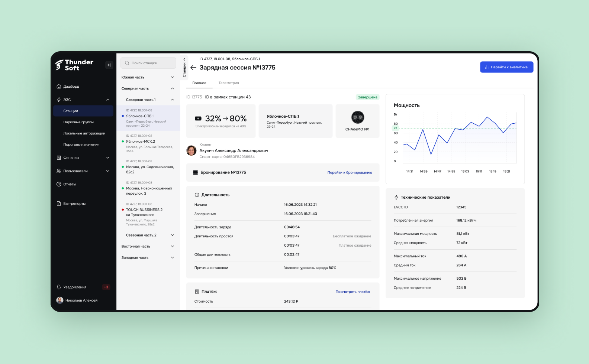Click the Технические показатели lightning icon

point(396,197)
